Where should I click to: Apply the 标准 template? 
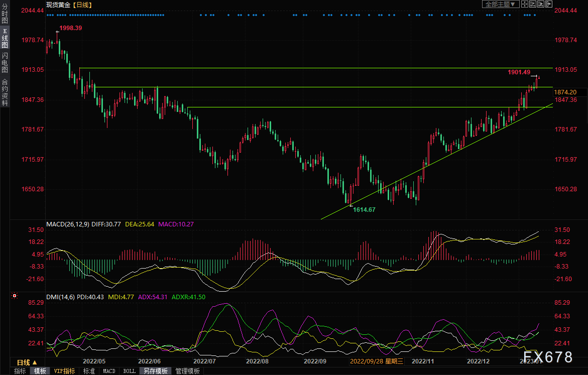(x=89, y=371)
